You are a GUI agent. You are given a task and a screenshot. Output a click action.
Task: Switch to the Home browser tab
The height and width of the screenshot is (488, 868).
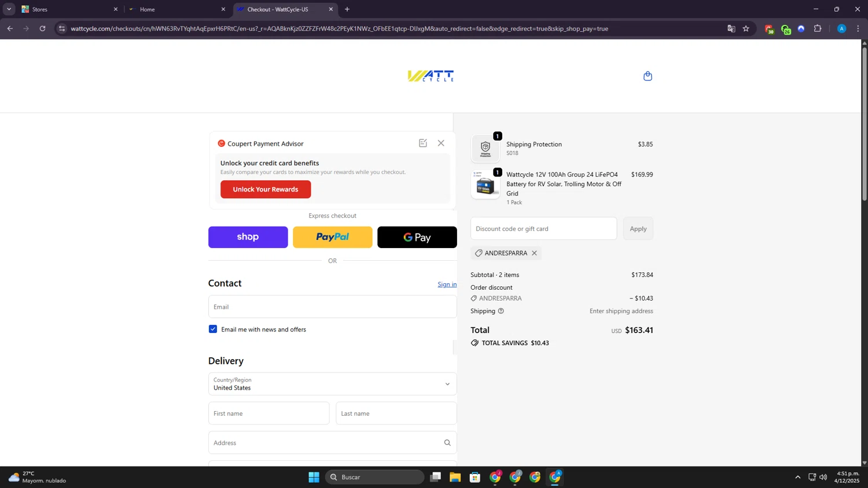176,9
